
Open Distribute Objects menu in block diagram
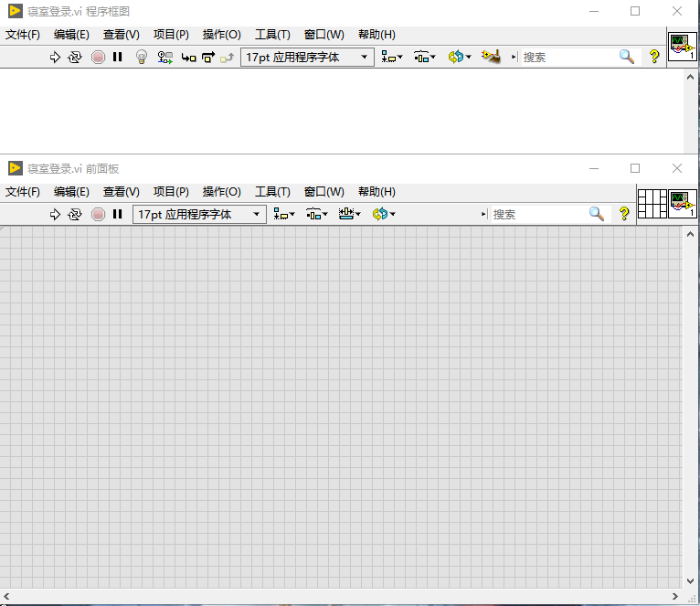(x=425, y=58)
